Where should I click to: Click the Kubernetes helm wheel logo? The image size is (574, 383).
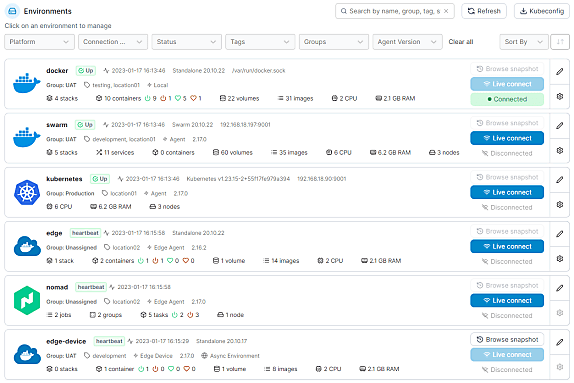27,192
